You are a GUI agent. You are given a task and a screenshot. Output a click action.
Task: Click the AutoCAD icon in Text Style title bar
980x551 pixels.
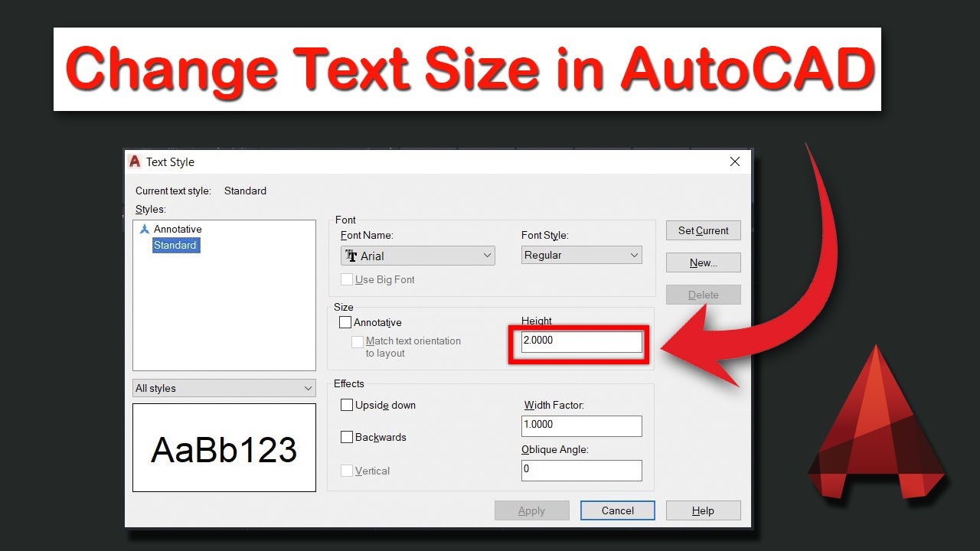pyautogui.click(x=136, y=161)
